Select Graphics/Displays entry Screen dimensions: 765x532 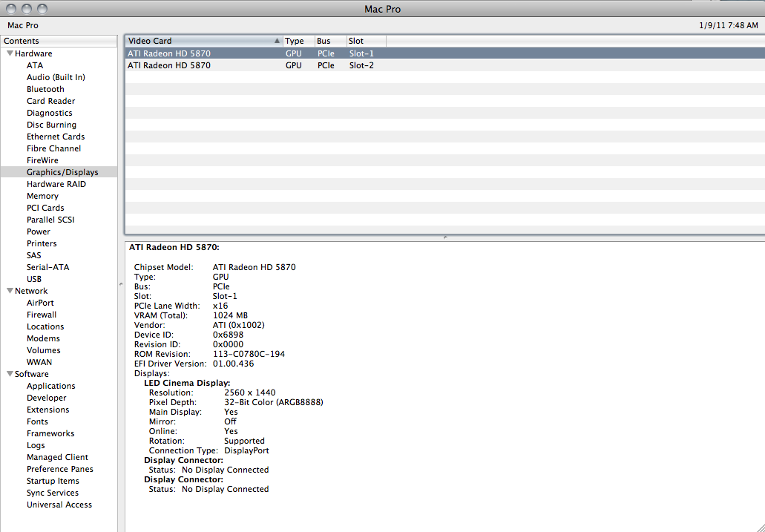coord(59,172)
